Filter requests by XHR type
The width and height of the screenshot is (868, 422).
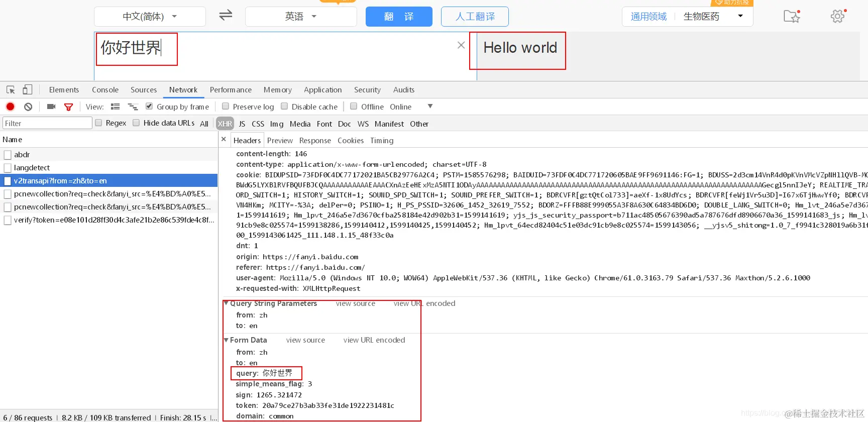click(x=225, y=124)
